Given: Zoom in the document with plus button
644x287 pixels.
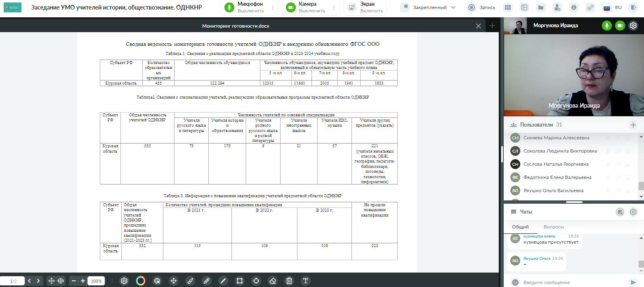Looking at the screenshot, I should coord(83,281).
